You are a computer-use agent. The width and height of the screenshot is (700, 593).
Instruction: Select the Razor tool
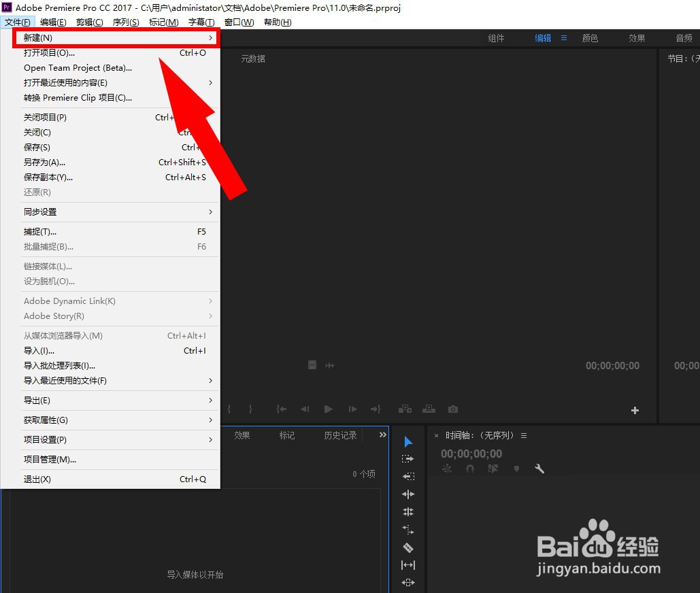tap(408, 547)
